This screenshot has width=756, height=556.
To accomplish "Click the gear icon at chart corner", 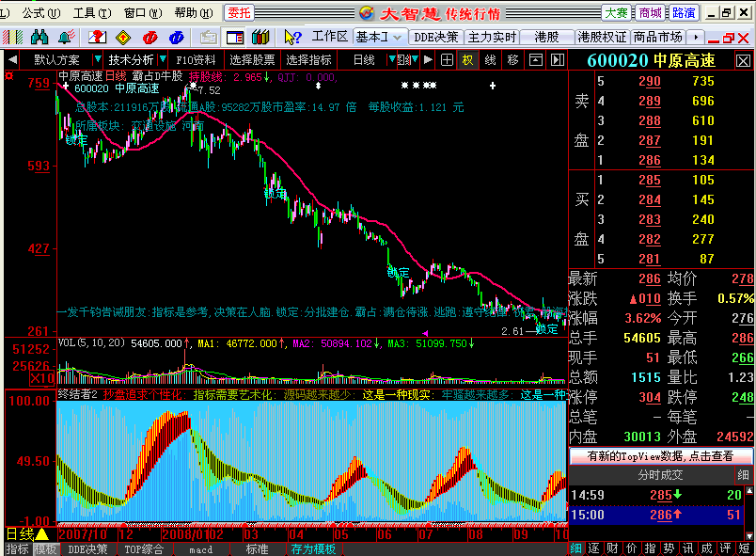I will (8, 75).
